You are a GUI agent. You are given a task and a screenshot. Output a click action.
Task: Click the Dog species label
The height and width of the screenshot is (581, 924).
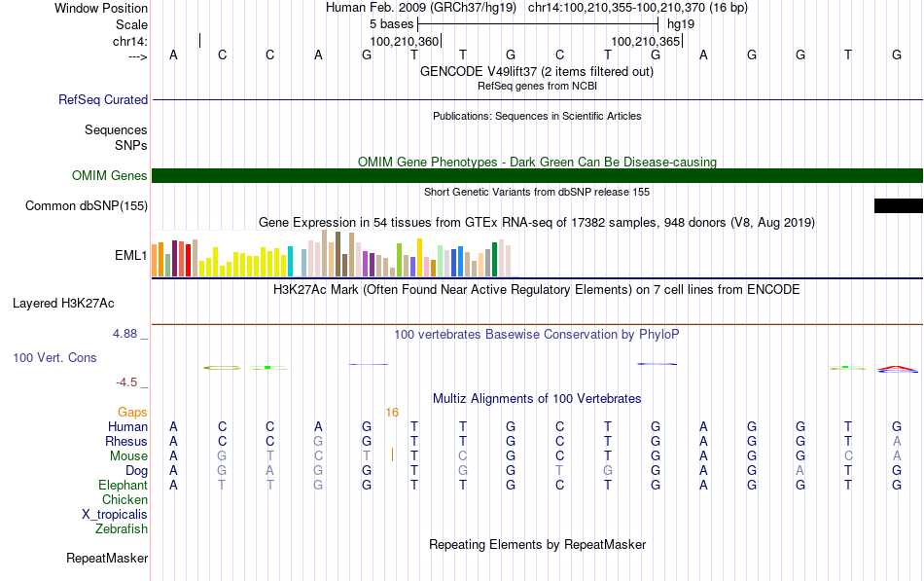pos(136,471)
